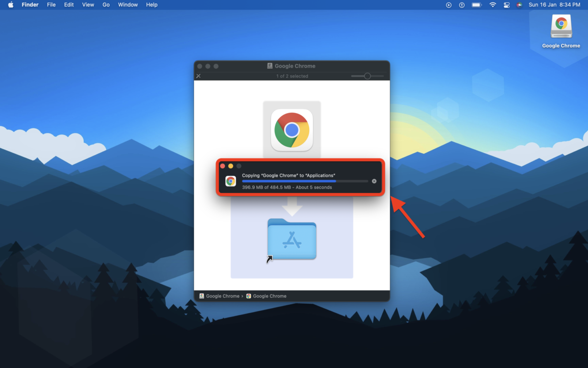588x368 pixels.
Task: Click the Chrome icon next to the path bar item
Action: [x=248, y=296]
